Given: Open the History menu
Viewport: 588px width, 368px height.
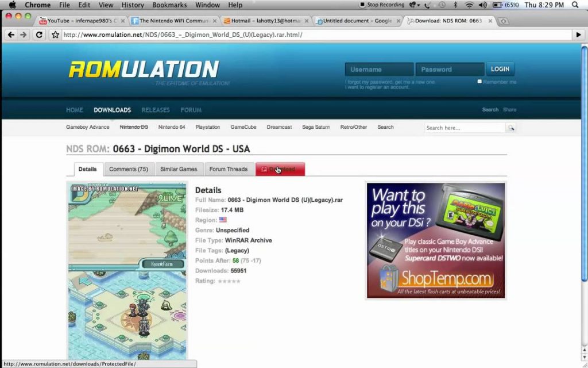Looking at the screenshot, I should tap(133, 5).
